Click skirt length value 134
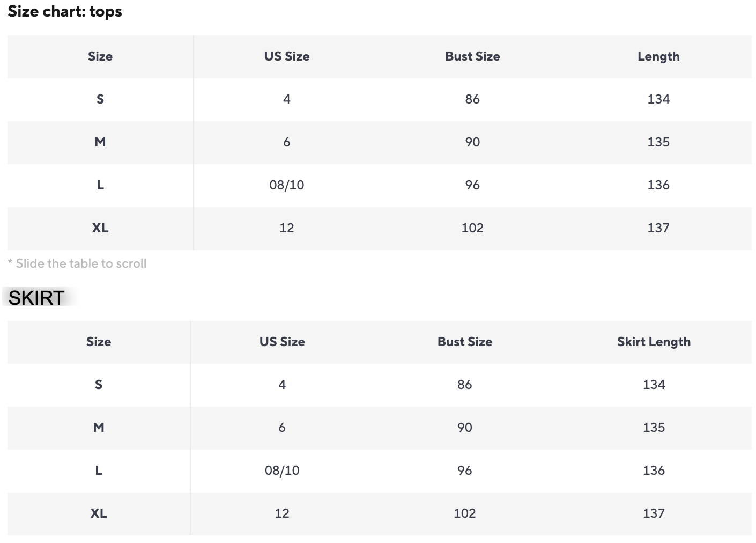Image resolution: width=756 pixels, height=543 pixels. click(x=654, y=385)
